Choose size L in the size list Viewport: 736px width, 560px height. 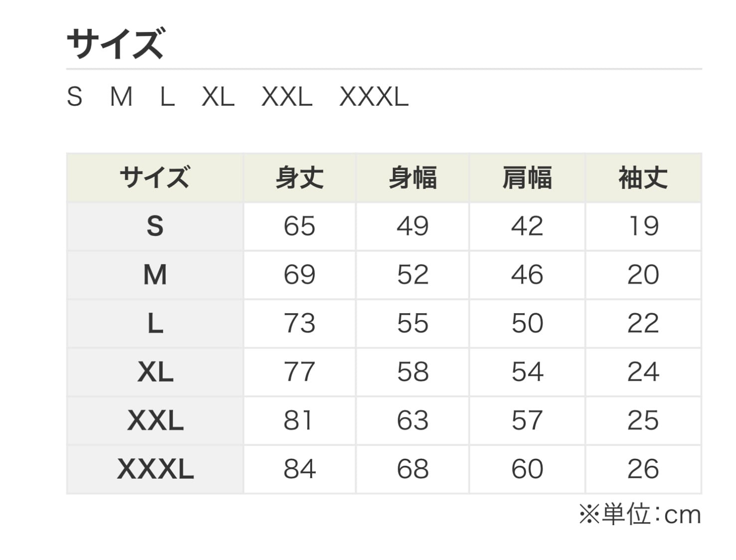pos(167,96)
